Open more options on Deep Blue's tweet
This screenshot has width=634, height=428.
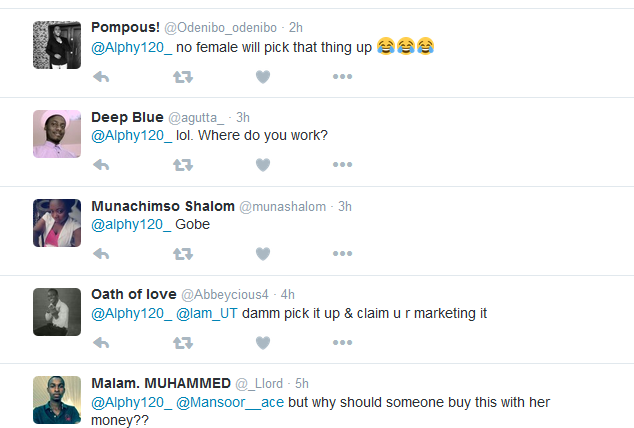tap(343, 165)
